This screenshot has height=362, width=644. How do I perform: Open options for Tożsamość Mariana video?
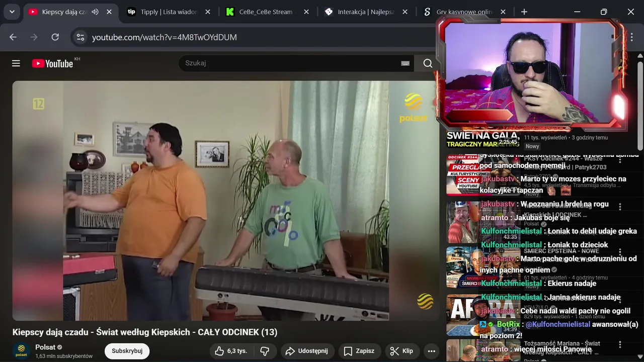click(x=620, y=345)
